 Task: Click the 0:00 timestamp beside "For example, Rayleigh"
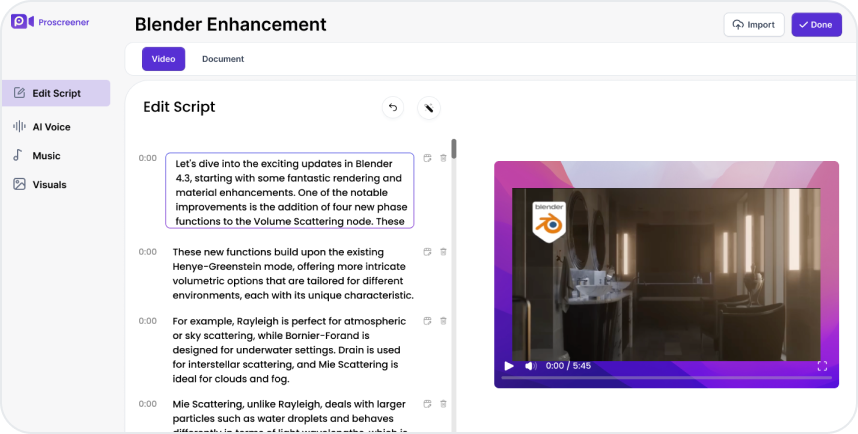coord(148,321)
